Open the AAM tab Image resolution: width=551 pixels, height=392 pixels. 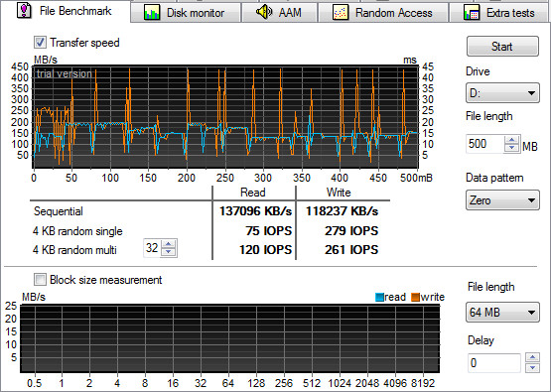[x=279, y=13]
